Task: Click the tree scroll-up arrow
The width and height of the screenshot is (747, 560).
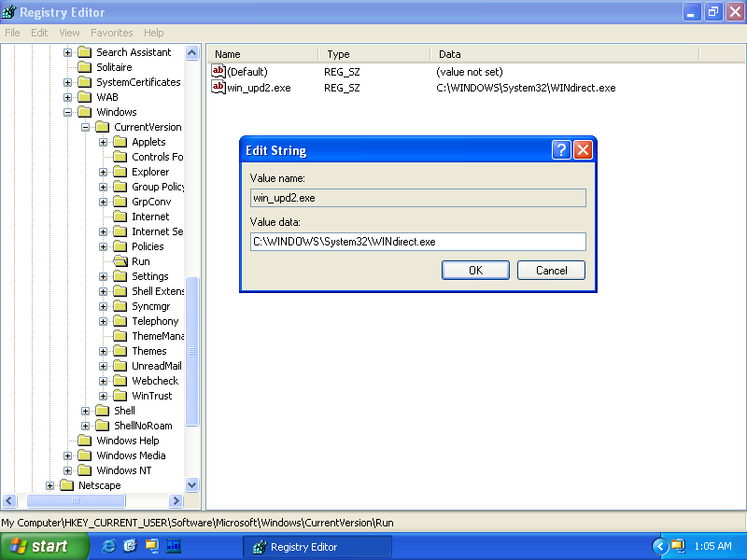Action: (191, 52)
